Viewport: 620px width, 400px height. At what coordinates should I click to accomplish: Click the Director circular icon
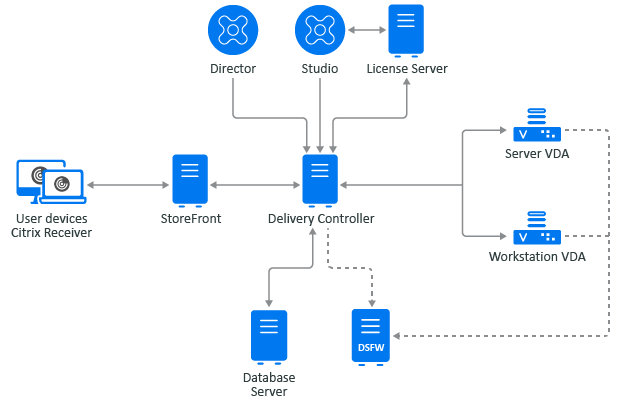(x=233, y=30)
